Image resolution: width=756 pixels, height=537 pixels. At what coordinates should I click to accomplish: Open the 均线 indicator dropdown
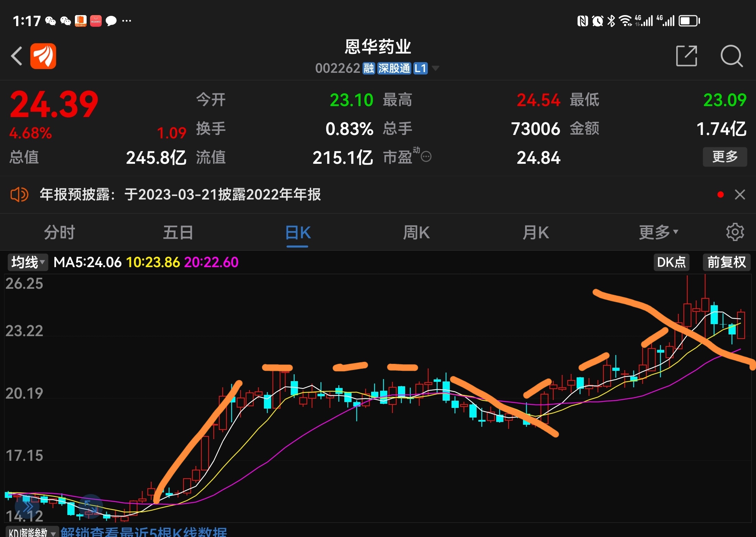tap(28, 262)
